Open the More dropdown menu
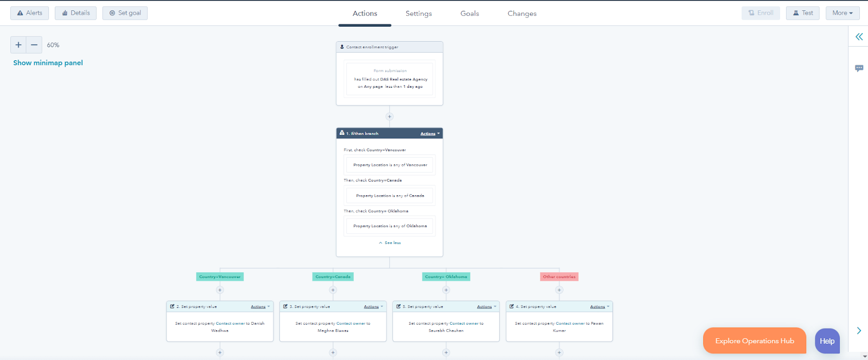Screen dimensions: 868x360 [842, 13]
